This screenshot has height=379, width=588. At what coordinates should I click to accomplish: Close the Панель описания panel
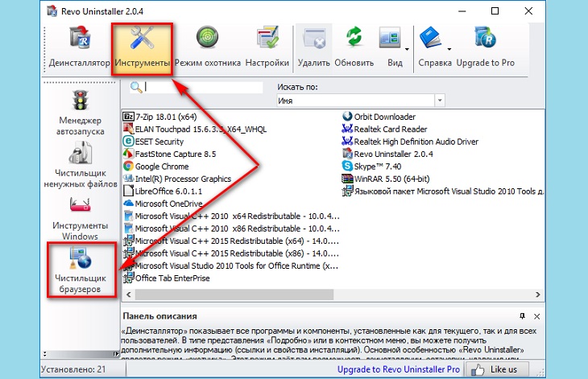[536, 316]
